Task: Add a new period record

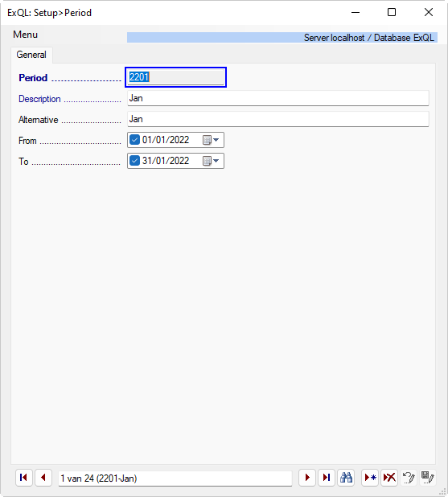Action: coord(370,478)
